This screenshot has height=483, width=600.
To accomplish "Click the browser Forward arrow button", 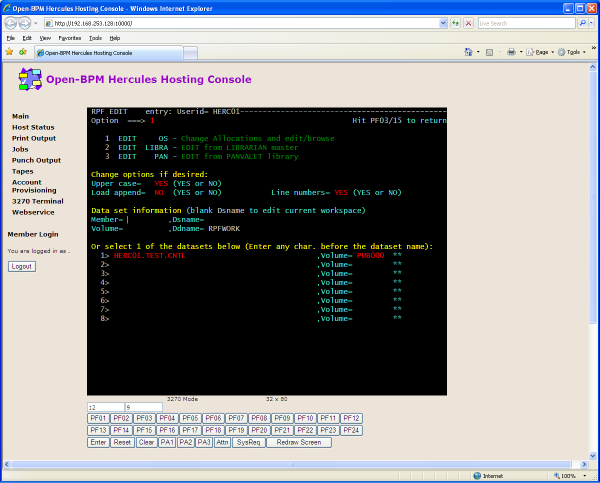I will [25, 23].
